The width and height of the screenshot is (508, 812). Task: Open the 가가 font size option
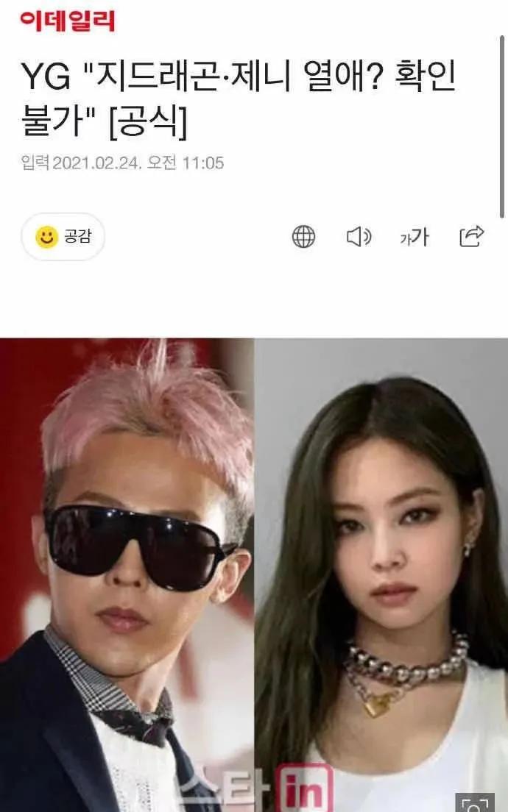click(414, 237)
